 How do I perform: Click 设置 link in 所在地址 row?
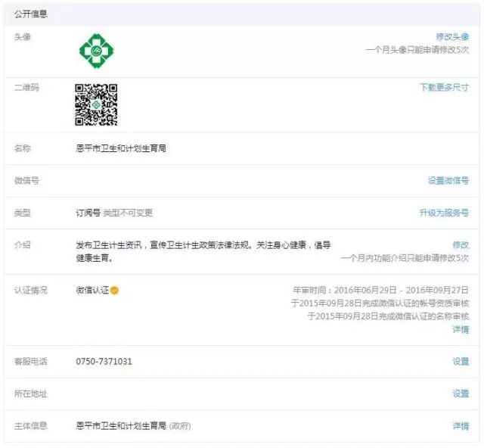tap(461, 394)
